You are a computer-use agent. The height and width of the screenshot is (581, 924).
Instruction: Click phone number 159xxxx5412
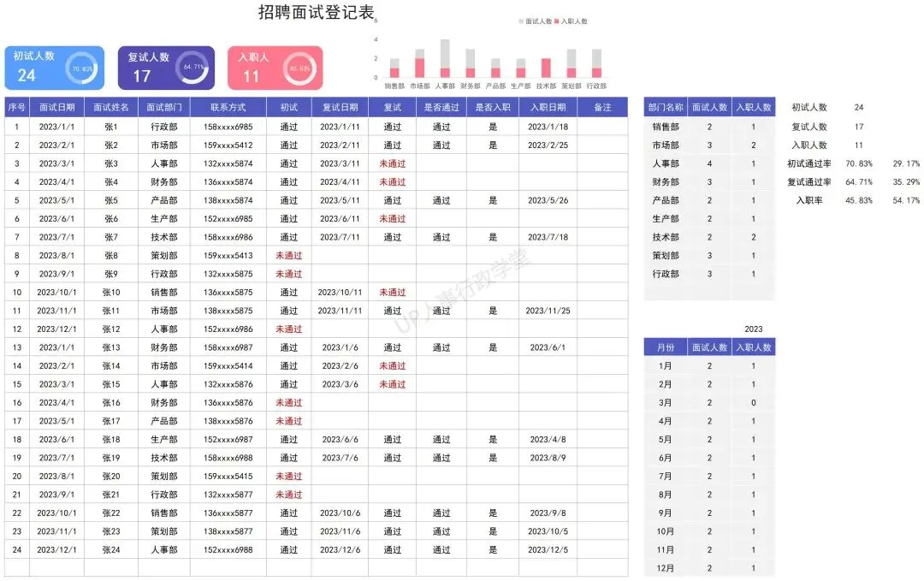pyautogui.click(x=228, y=145)
